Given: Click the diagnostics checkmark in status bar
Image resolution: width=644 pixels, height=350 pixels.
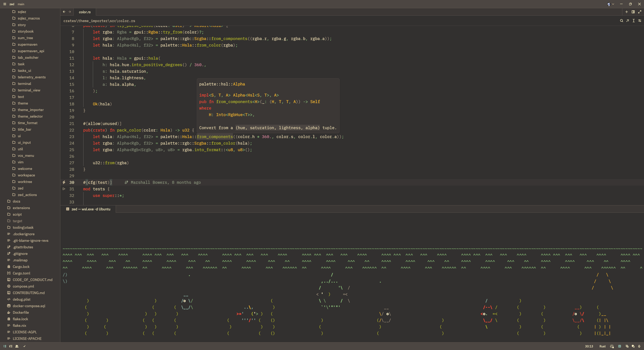Looking at the screenshot, I should click(24, 346).
